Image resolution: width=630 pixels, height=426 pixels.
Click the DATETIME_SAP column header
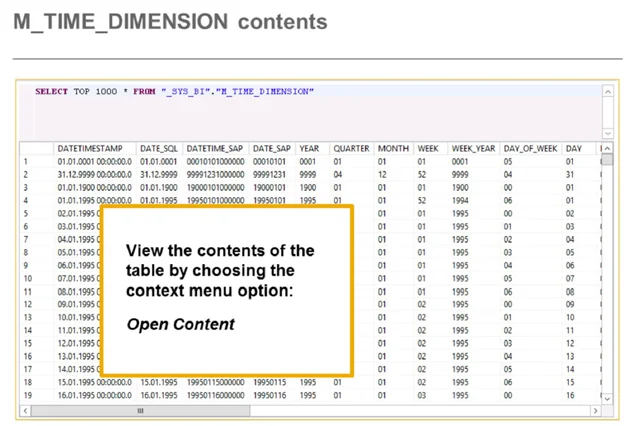coord(214,148)
